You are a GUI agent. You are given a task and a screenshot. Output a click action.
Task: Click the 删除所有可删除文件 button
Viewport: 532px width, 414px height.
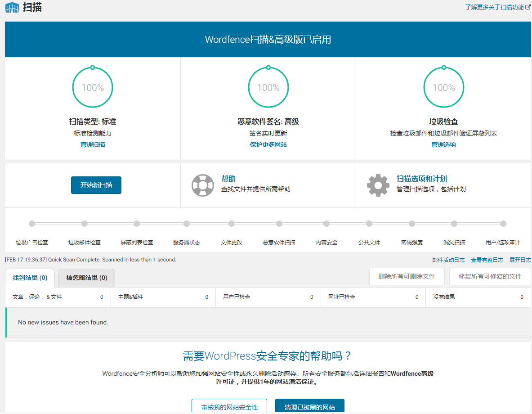(x=407, y=276)
